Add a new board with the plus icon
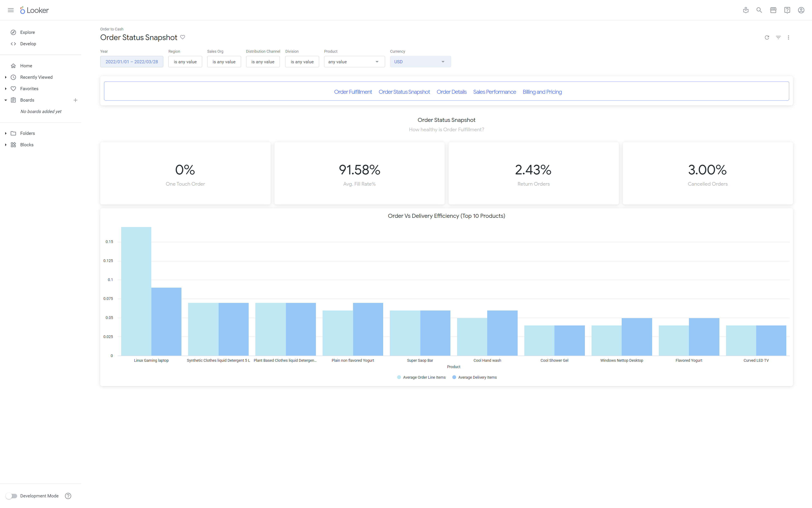This screenshot has height=508, width=812. (x=75, y=100)
